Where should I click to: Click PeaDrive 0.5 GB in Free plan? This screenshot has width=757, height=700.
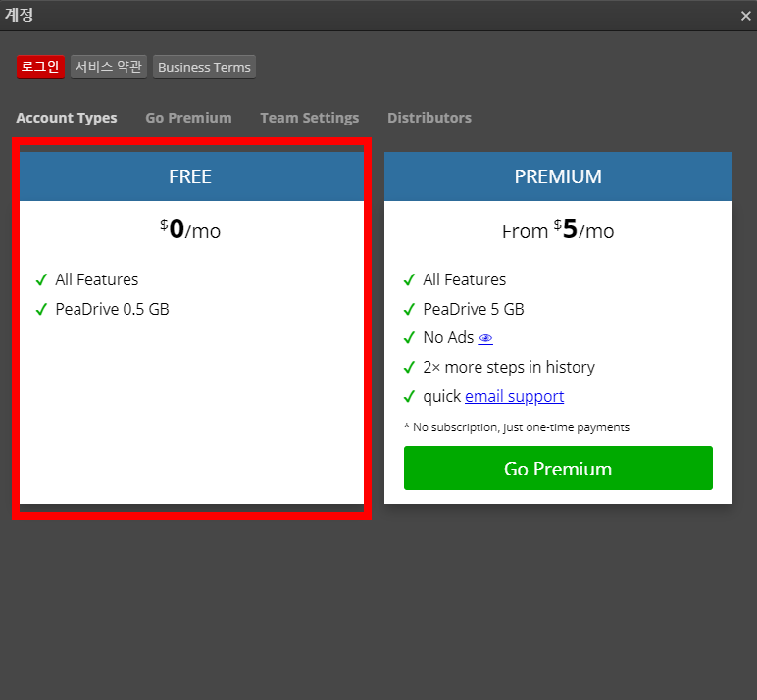pyautogui.click(x=112, y=309)
